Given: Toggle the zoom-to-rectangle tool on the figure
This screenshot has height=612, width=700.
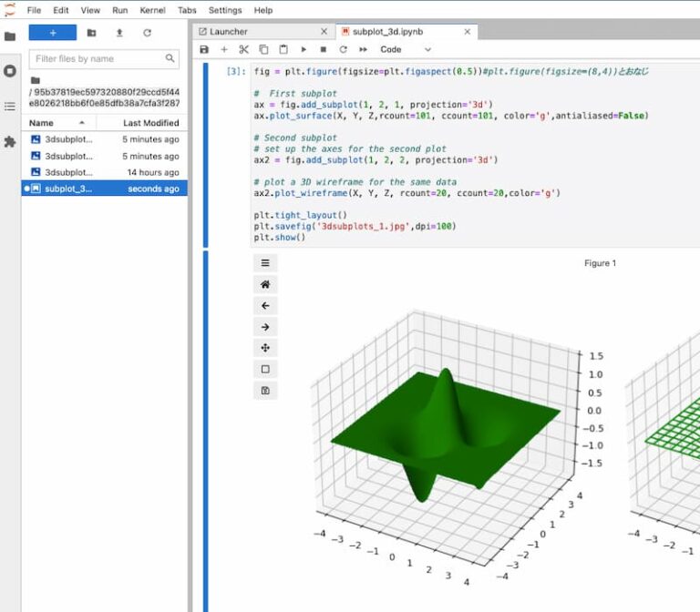Looking at the screenshot, I should [265, 369].
